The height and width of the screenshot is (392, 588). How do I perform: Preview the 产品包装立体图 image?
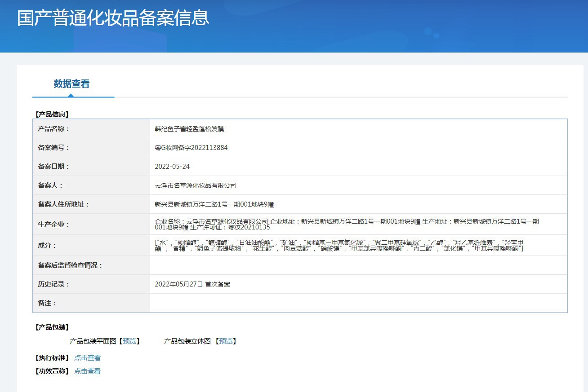point(225,341)
